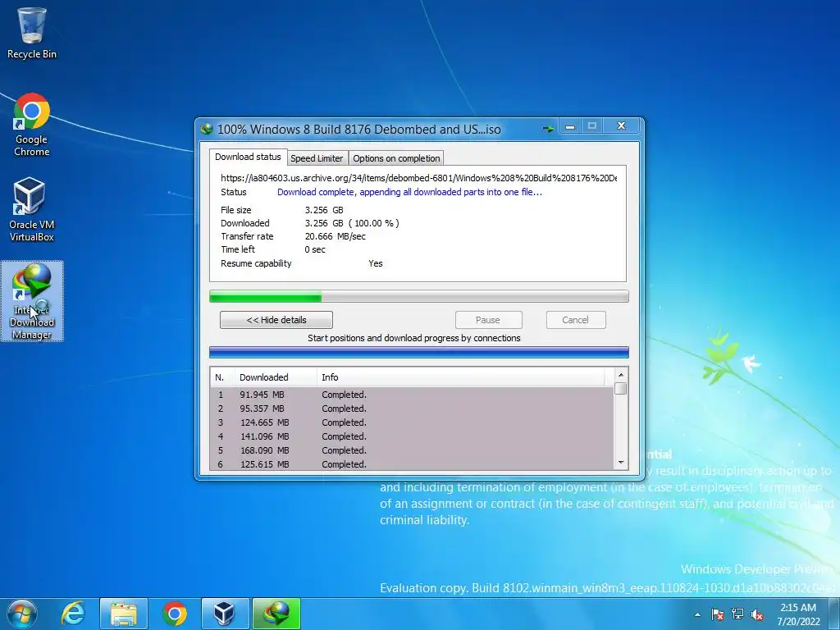Click the connections list scroll up arrow
The width and height of the screenshot is (840, 630).
coord(621,375)
